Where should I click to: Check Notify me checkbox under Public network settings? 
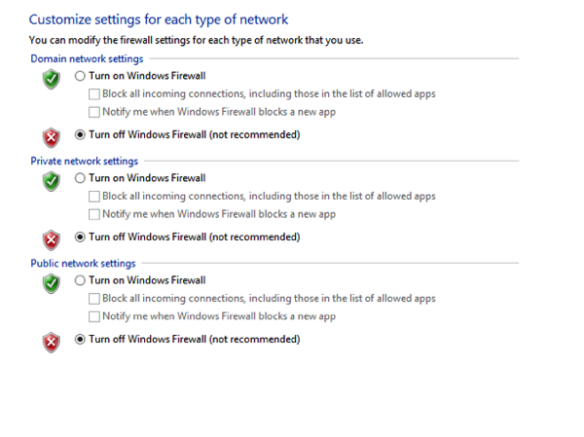click(94, 316)
